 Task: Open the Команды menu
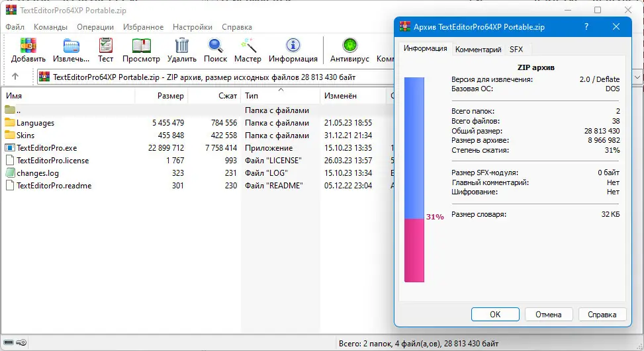pos(50,27)
